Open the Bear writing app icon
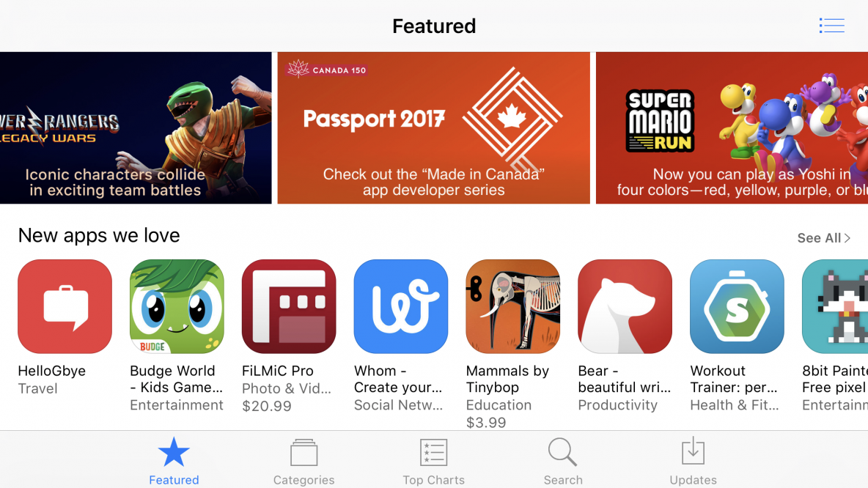 point(625,306)
